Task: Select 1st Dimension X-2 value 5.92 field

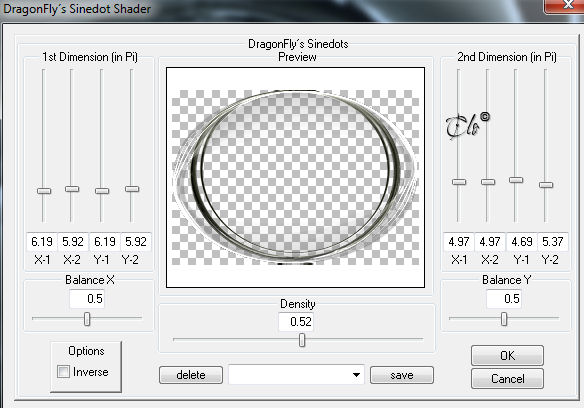Action: point(73,241)
